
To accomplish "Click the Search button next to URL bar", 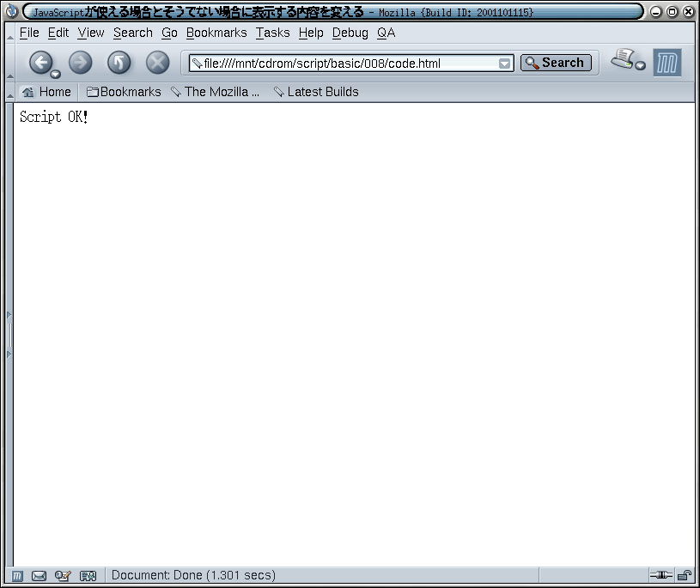I will 556,63.
